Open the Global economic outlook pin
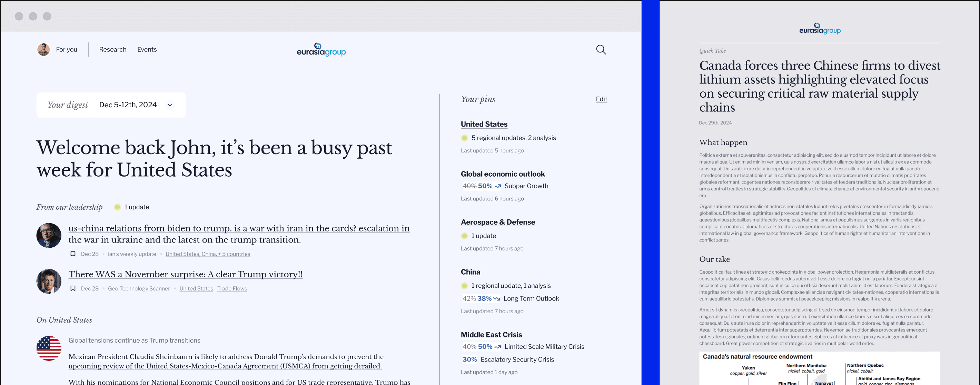 tap(503, 174)
